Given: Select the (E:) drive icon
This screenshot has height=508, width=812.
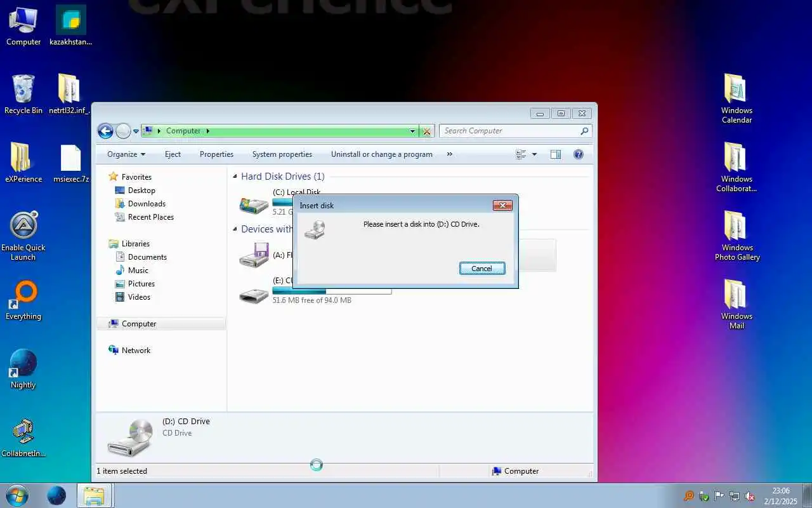Looking at the screenshot, I should (x=254, y=295).
